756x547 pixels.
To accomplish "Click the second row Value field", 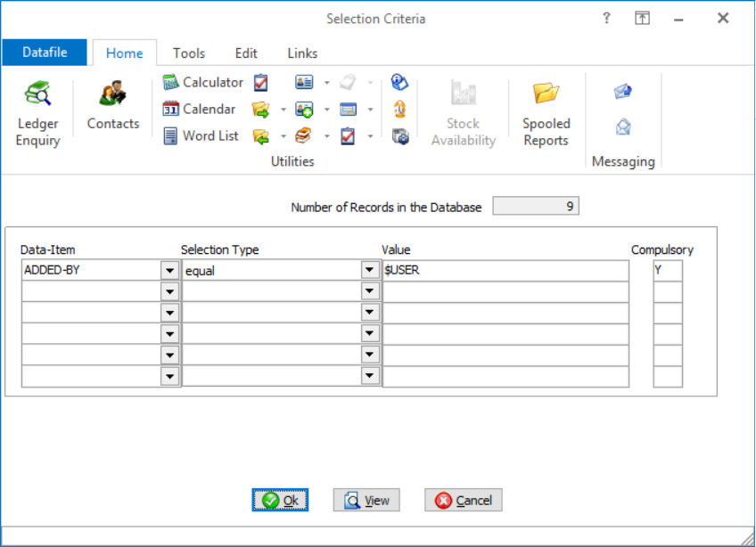I will click(x=505, y=291).
